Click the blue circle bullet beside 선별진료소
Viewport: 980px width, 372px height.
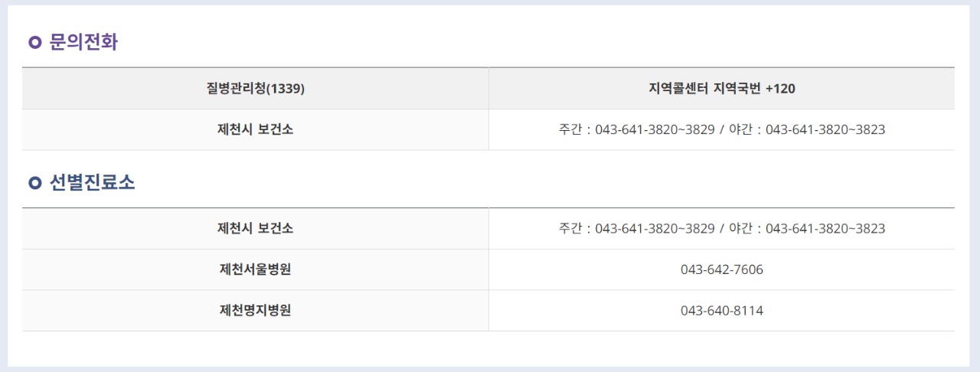[34, 184]
